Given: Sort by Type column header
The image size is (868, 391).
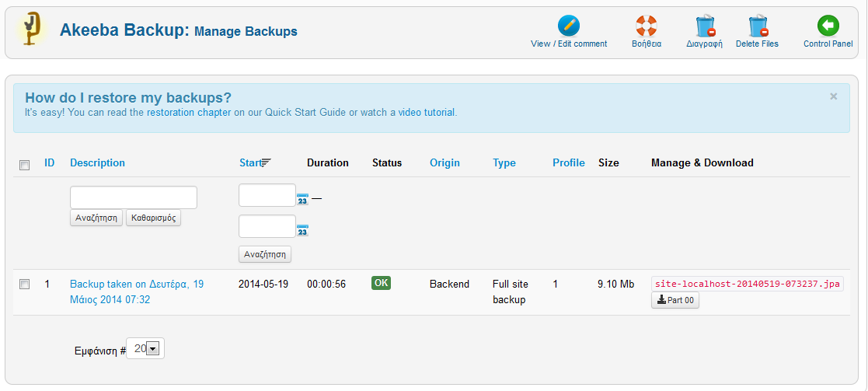Looking at the screenshot, I should [x=504, y=162].
